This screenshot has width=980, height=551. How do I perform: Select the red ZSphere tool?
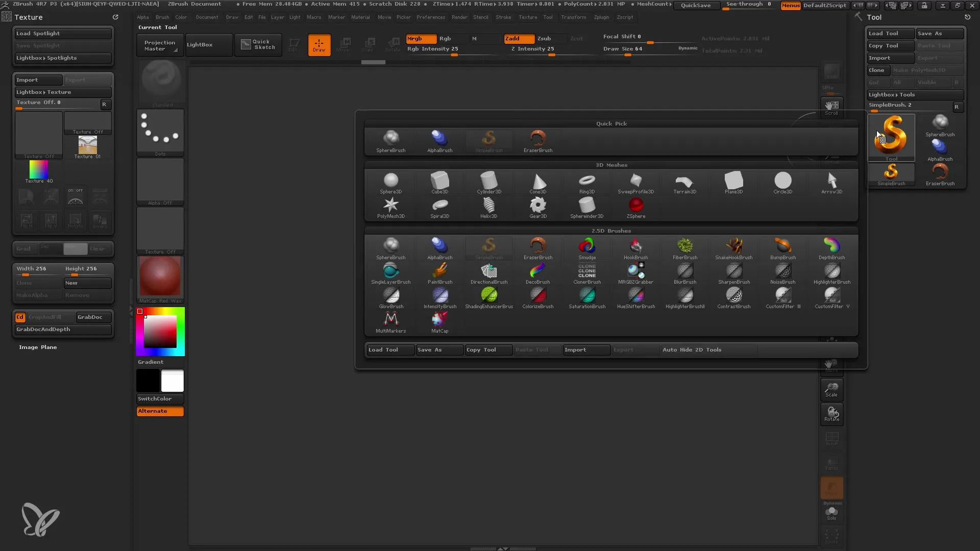click(x=635, y=208)
